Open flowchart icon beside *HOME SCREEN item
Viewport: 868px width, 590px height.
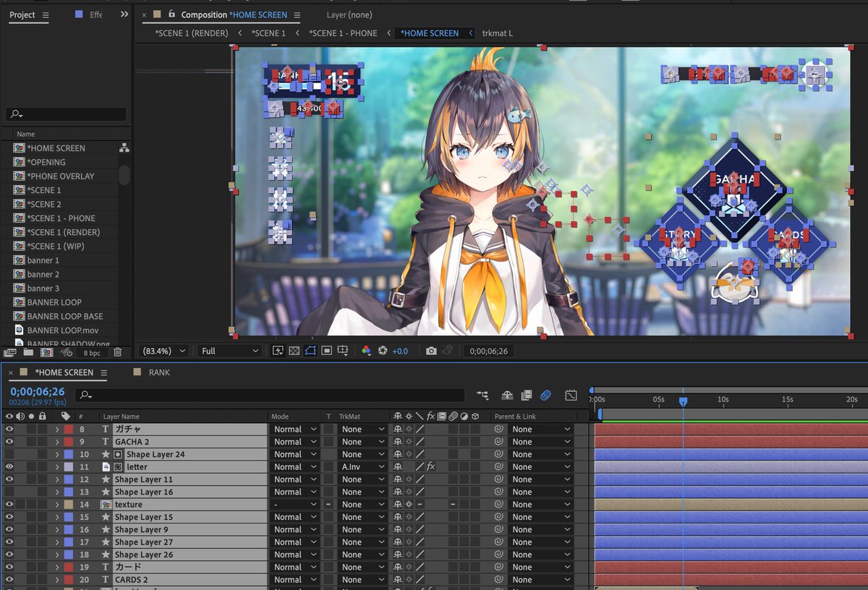pyautogui.click(x=124, y=147)
